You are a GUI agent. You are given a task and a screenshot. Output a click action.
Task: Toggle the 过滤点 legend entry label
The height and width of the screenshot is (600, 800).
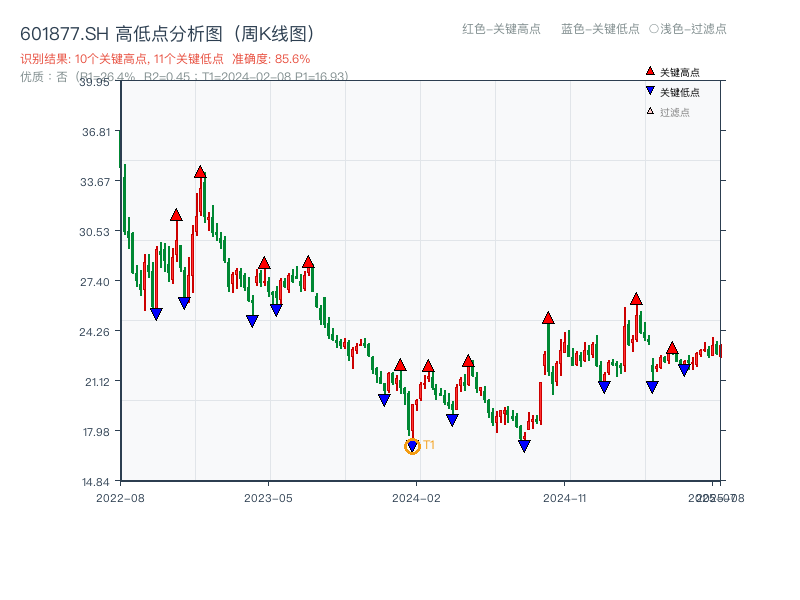click(674, 112)
